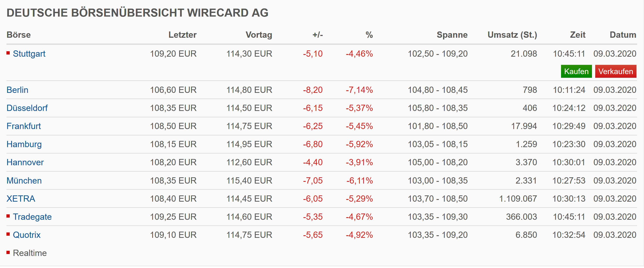Open the Frankfurt exchange listing
The image size is (644, 268).
pos(24,126)
